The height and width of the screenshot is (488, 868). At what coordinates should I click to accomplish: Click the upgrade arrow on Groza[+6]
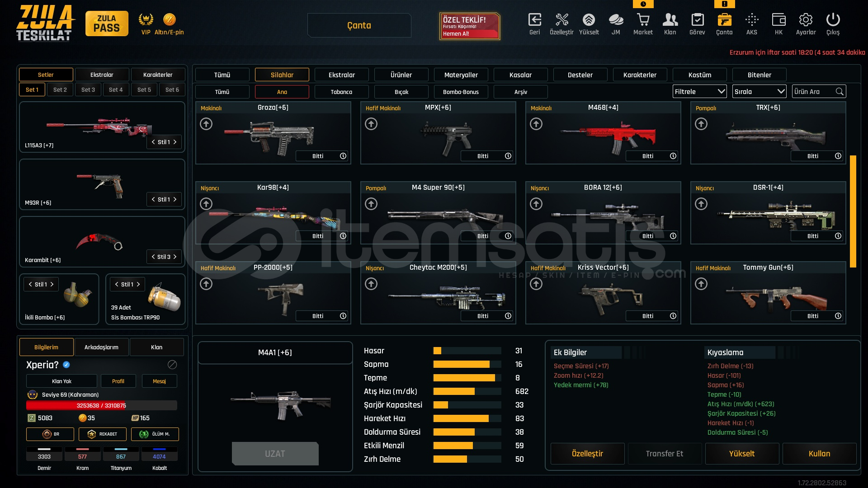(206, 124)
